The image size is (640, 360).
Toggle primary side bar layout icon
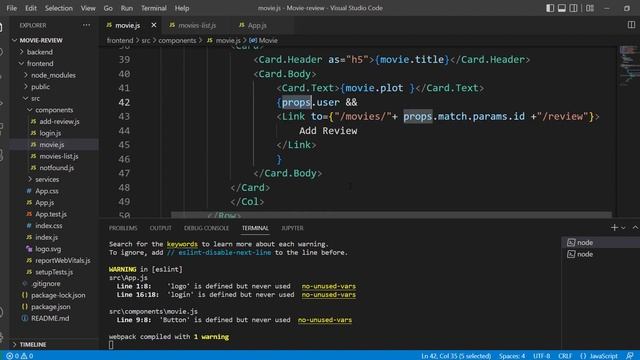tap(550, 8)
